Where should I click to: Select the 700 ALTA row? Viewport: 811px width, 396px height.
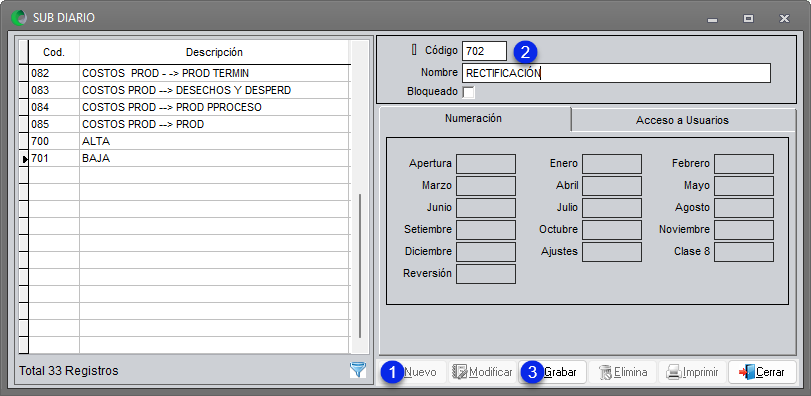189,142
